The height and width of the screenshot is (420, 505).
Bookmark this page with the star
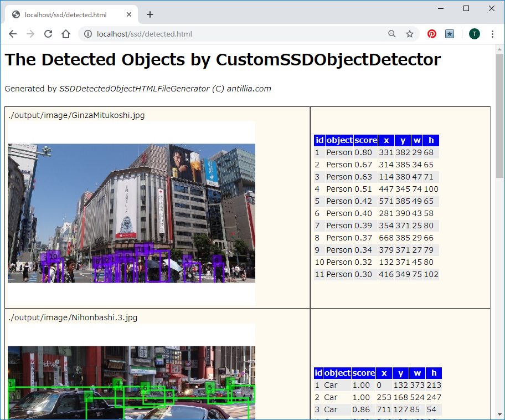point(409,34)
